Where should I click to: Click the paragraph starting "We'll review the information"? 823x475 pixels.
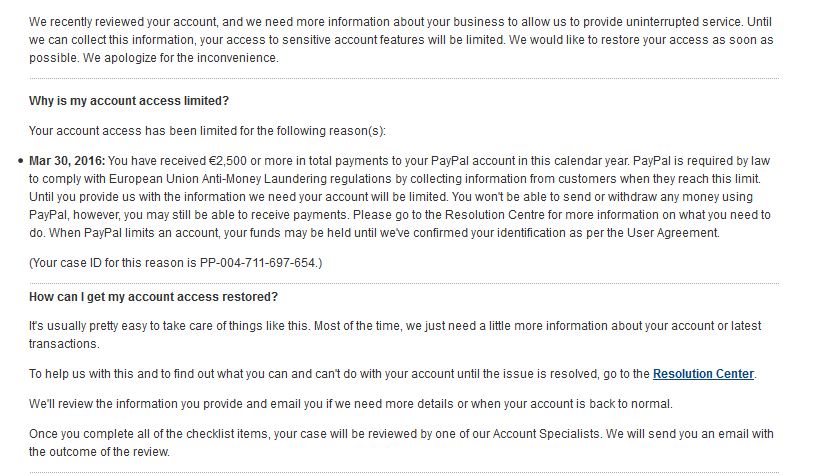click(350, 403)
